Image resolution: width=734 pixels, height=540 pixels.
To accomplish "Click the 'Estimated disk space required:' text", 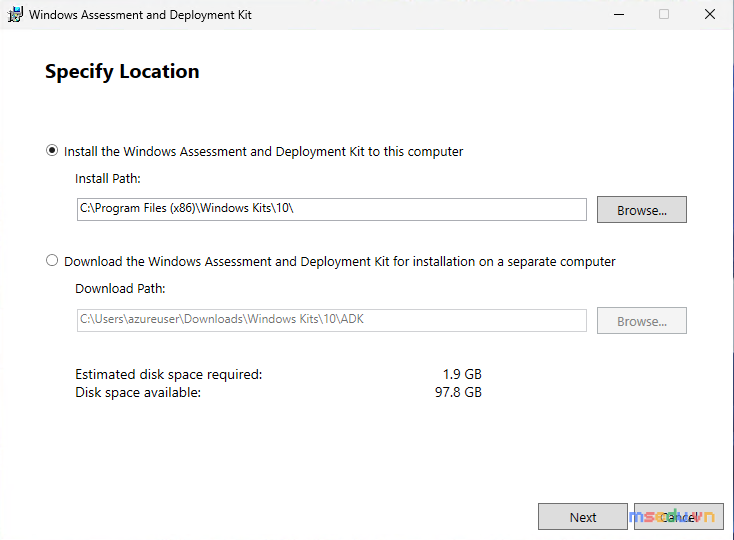I will click(x=169, y=374).
